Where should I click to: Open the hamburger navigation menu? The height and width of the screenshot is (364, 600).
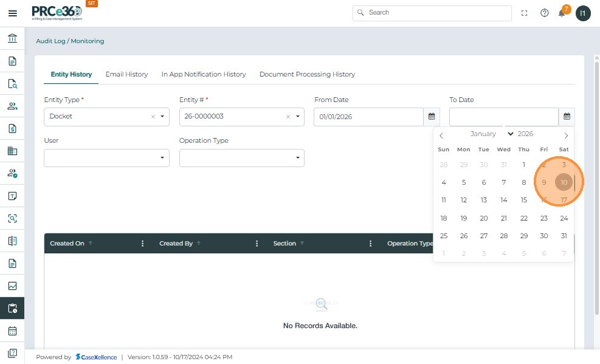pyautogui.click(x=12, y=13)
